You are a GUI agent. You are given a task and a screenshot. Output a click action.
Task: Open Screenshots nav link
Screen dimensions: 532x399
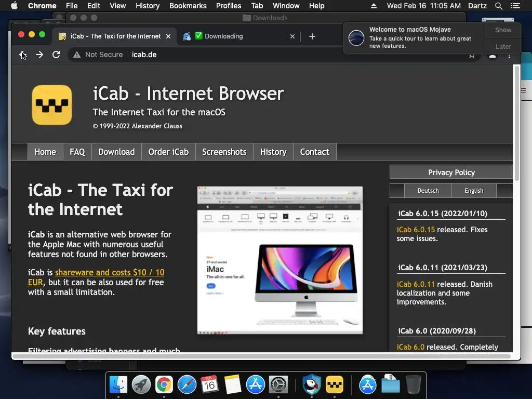pyautogui.click(x=224, y=152)
